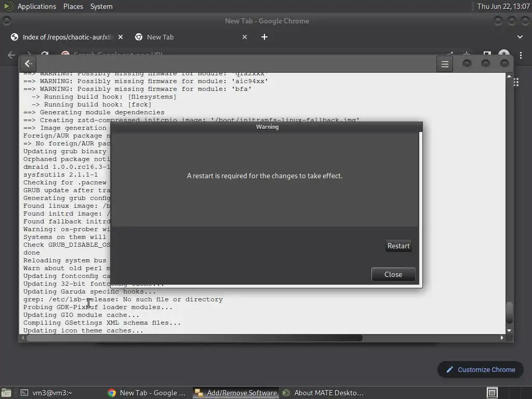Click 'Updating icon theme caches...' line
The height and width of the screenshot is (399, 532).
pos(83,330)
